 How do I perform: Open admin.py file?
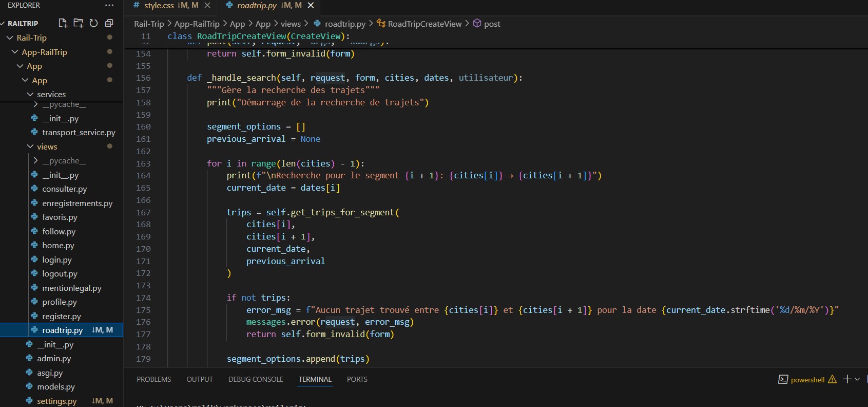(54, 359)
